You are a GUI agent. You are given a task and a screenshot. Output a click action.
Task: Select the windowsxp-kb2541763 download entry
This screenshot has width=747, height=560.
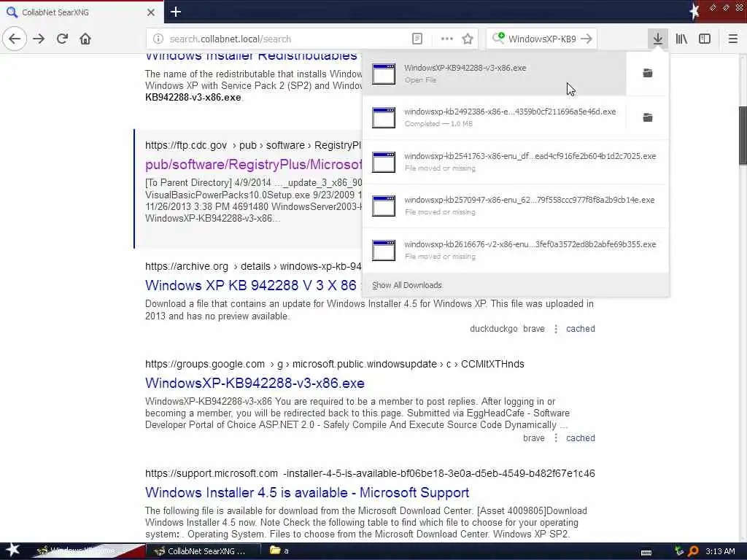coord(516,161)
